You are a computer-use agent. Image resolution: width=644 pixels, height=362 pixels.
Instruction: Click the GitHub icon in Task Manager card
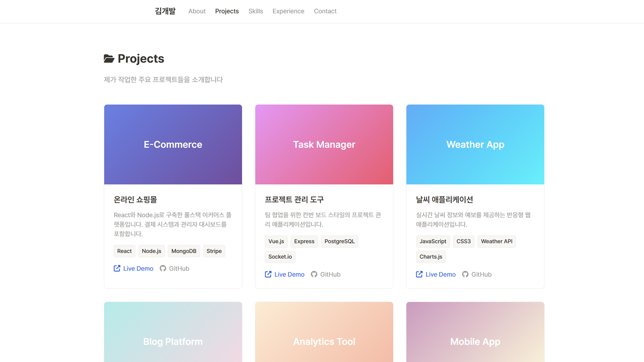click(x=314, y=275)
